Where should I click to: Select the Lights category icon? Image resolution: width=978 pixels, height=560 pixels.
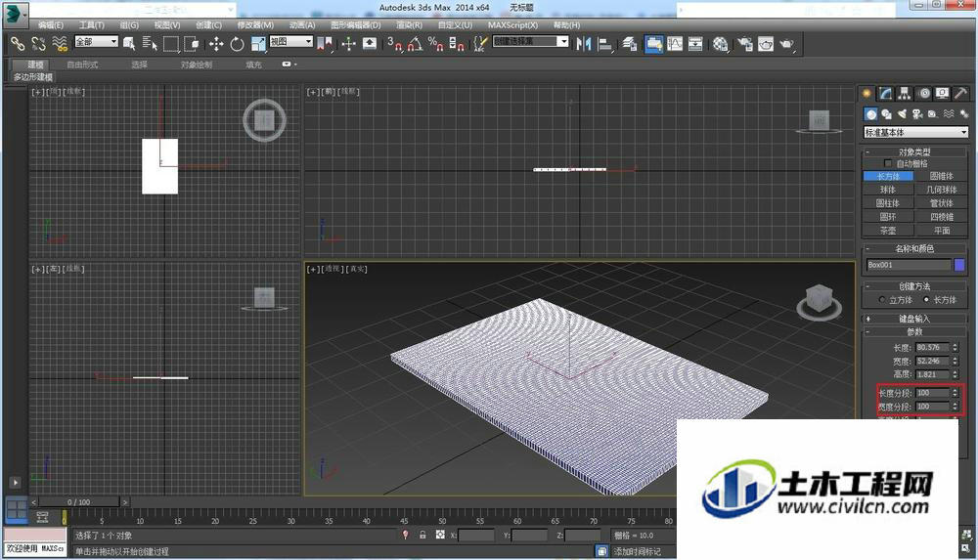pos(902,114)
